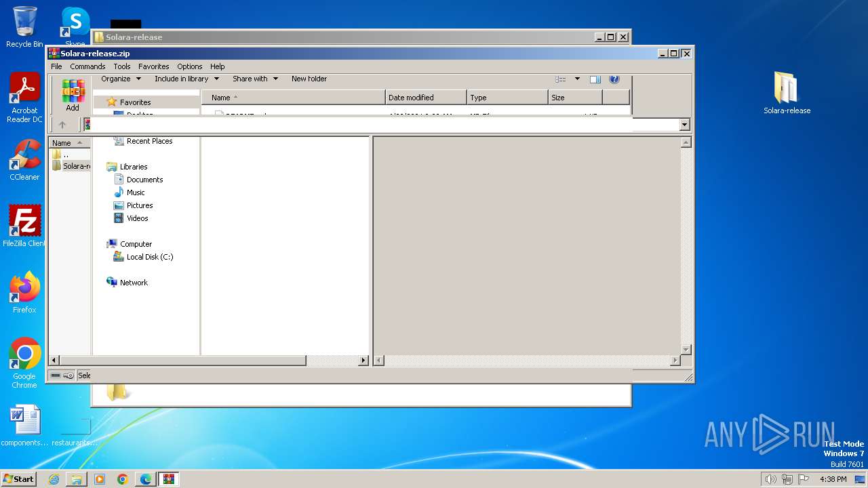Open Microsoft Edge from the taskbar
Viewport: 868px width, 488px height.
[x=146, y=479]
